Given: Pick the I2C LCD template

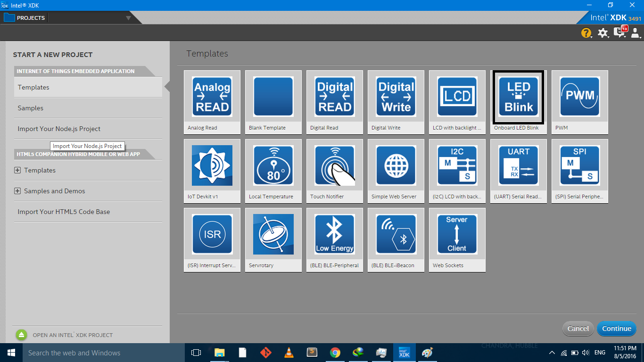Looking at the screenshot, I should pos(457,171).
